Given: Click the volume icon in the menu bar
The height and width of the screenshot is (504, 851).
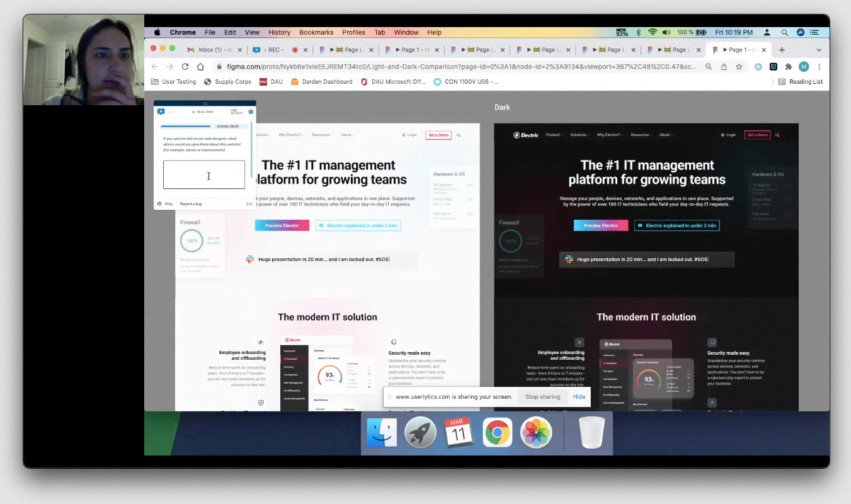Looking at the screenshot, I should click(x=668, y=32).
